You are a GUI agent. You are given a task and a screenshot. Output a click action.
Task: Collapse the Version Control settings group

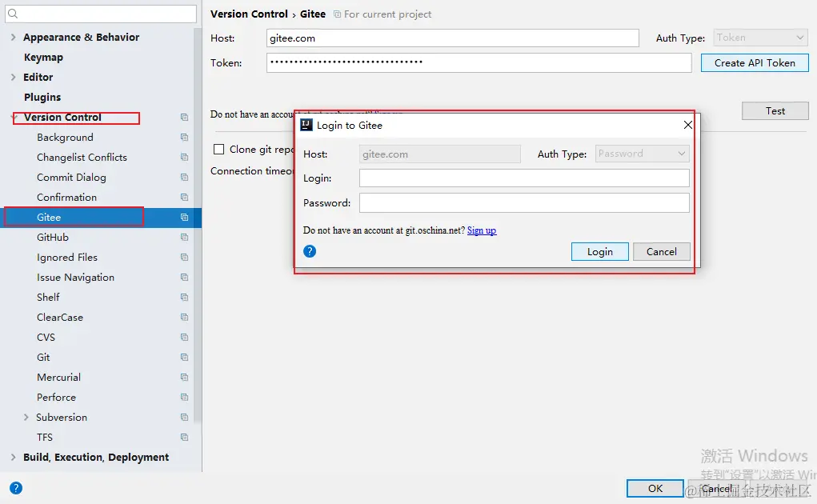click(x=15, y=117)
